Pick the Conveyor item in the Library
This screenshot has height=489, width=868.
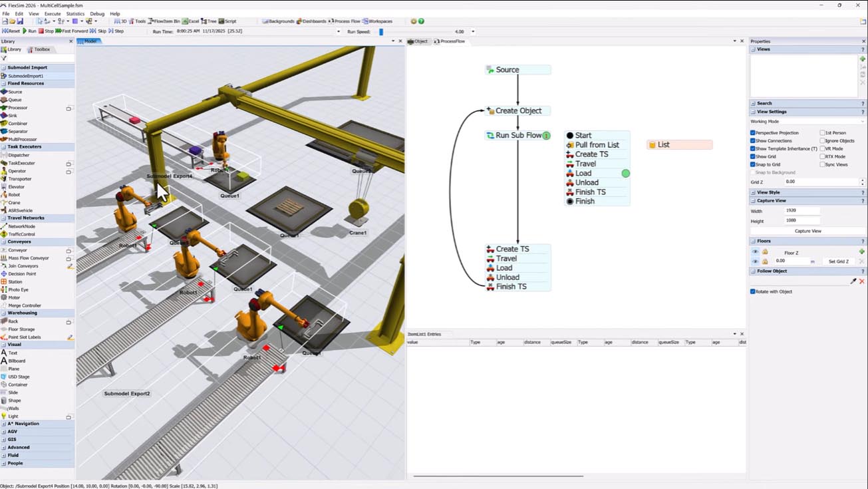pos(18,250)
